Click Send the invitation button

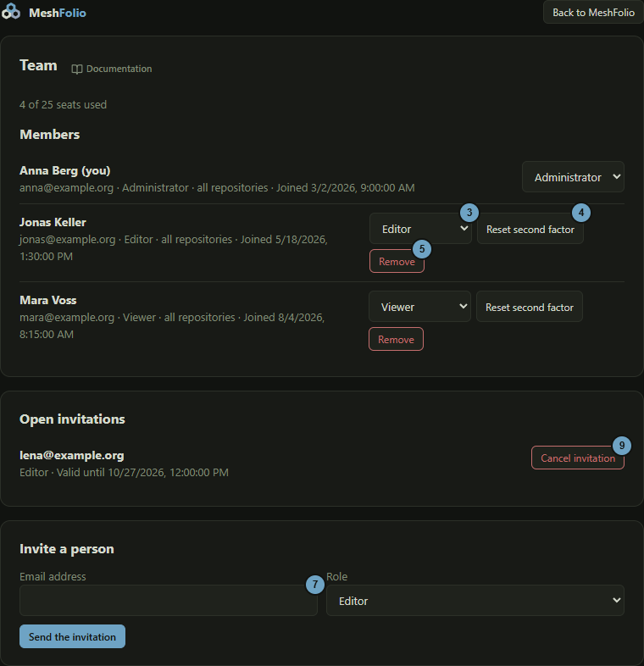(72, 636)
